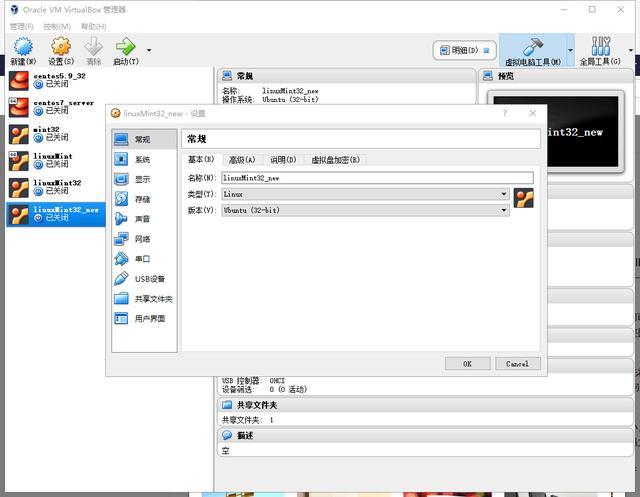Click the Name (名称) input field
640x497 pixels.
377,178
